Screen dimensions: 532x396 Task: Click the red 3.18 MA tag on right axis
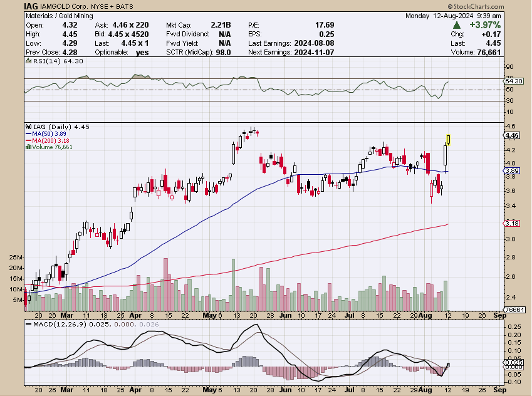coord(512,223)
